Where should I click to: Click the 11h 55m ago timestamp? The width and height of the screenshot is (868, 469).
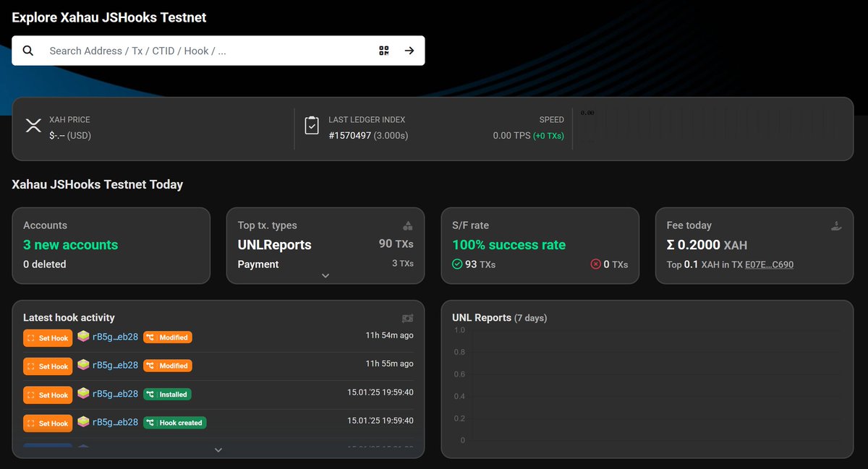(x=390, y=363)
